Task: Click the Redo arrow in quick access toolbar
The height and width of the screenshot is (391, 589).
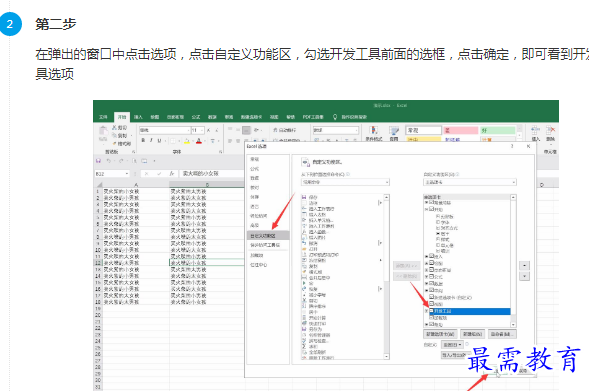Action: tap(121, 161)
